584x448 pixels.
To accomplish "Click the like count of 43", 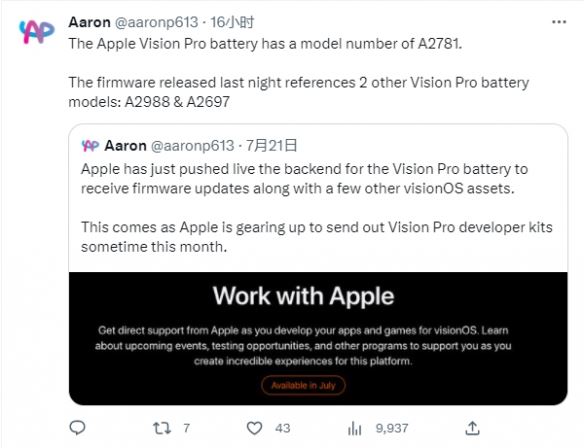I will [x=283, y=428].
